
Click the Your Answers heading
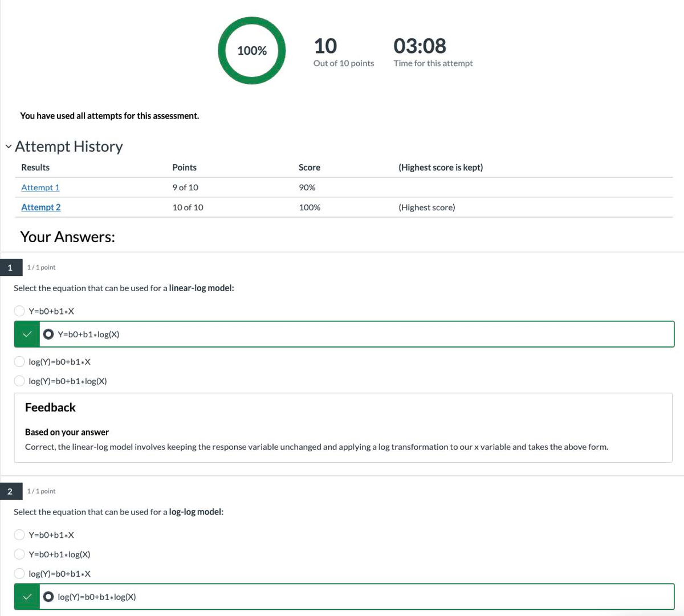67,237
